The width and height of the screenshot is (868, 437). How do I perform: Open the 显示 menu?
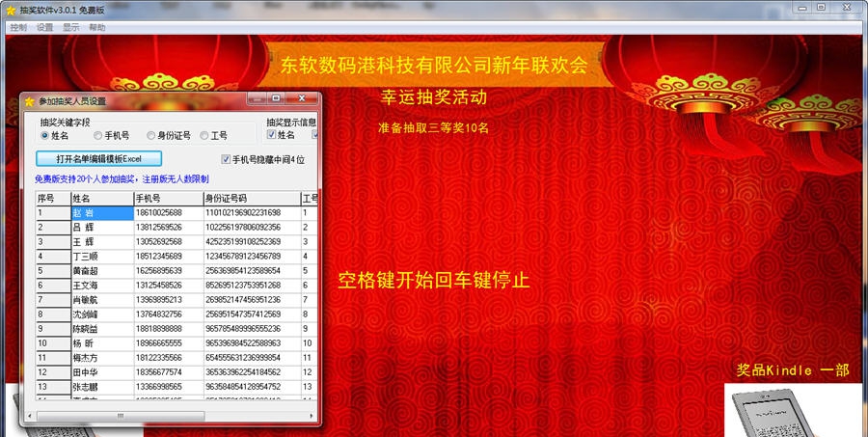click(70, 27)
